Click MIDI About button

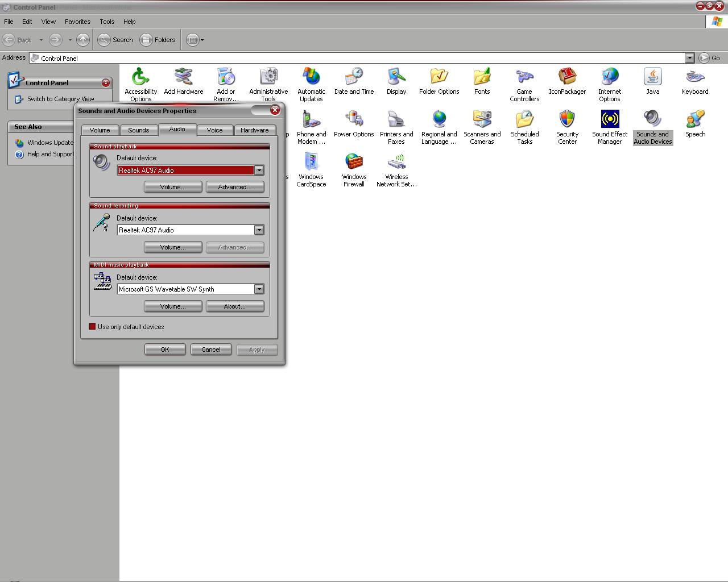pyautogui.click(x=235, y=306)
